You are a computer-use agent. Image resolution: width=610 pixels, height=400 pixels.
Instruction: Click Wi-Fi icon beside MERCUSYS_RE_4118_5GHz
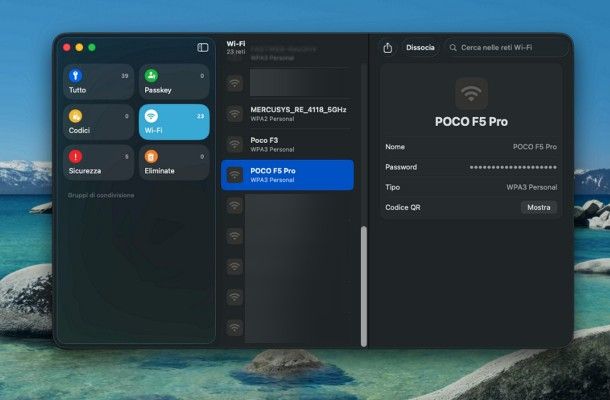(235, 114)
